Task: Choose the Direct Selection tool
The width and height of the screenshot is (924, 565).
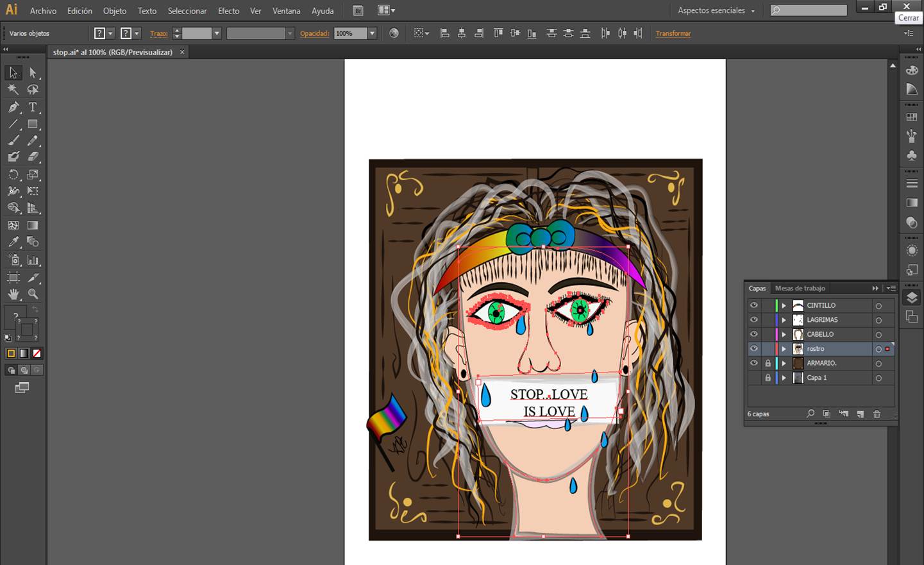Action: [x=33, y=73]
